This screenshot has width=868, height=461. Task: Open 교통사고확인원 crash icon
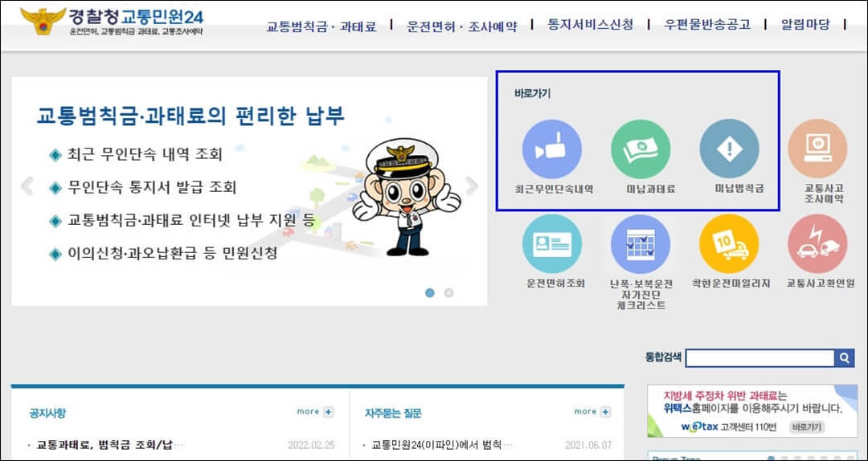point(817,244)
